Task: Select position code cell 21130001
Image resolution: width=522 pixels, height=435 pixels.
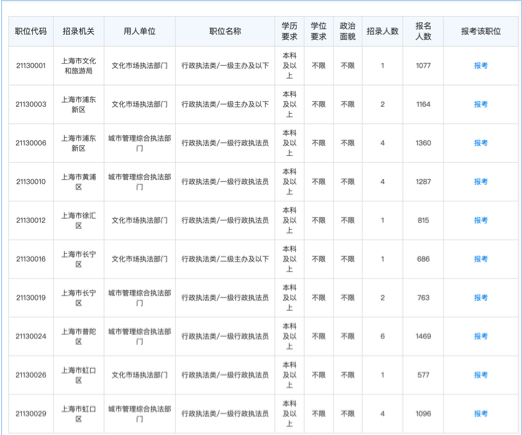Action: tap(31, 66)
